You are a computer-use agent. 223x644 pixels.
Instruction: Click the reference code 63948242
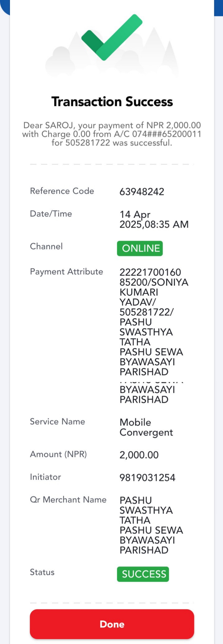click(142, 192)
